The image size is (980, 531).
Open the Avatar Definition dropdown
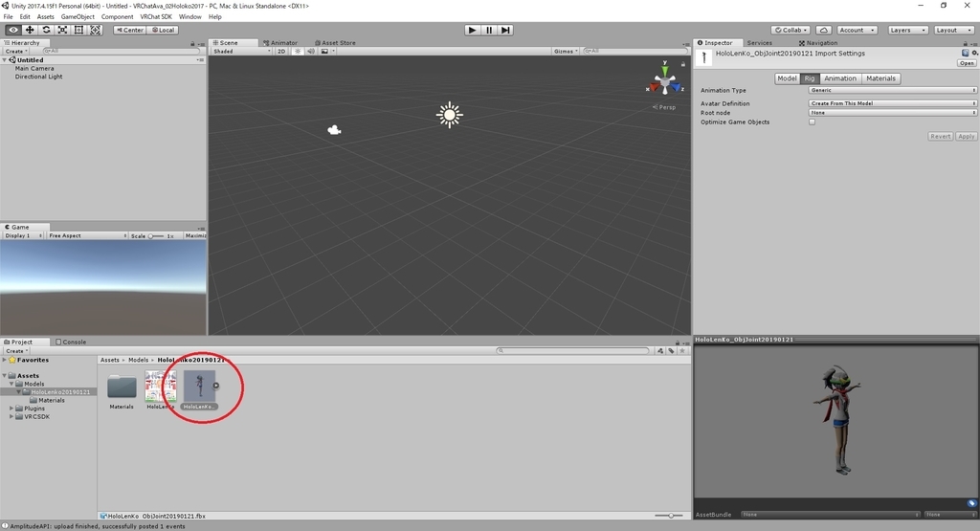(x=893, y=103)
